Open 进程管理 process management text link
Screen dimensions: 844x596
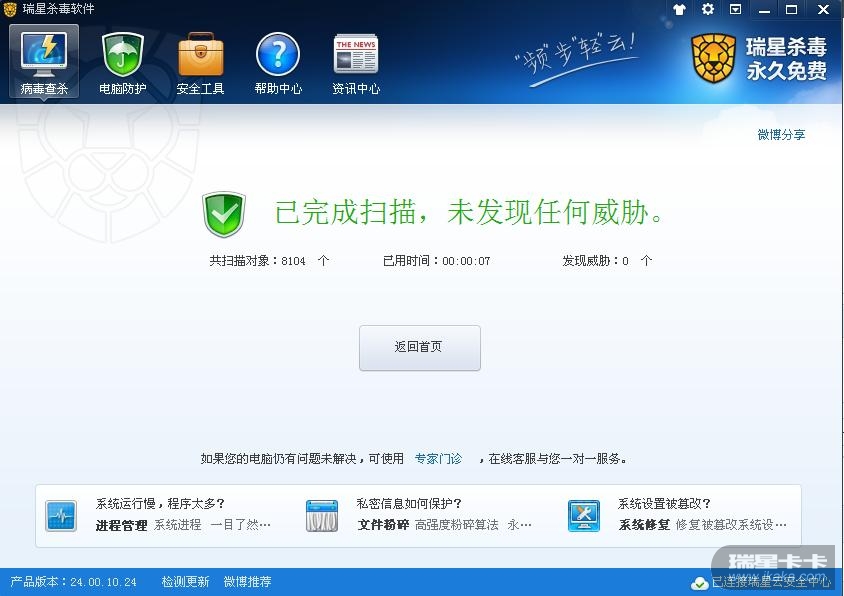point(121,525)
